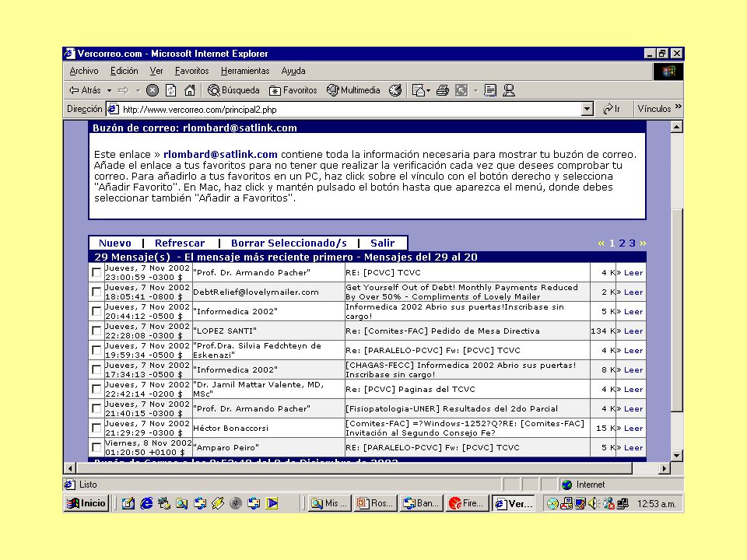The image size is (747, 560).
Task: Print the page with the printer icon
Action: 443,90
